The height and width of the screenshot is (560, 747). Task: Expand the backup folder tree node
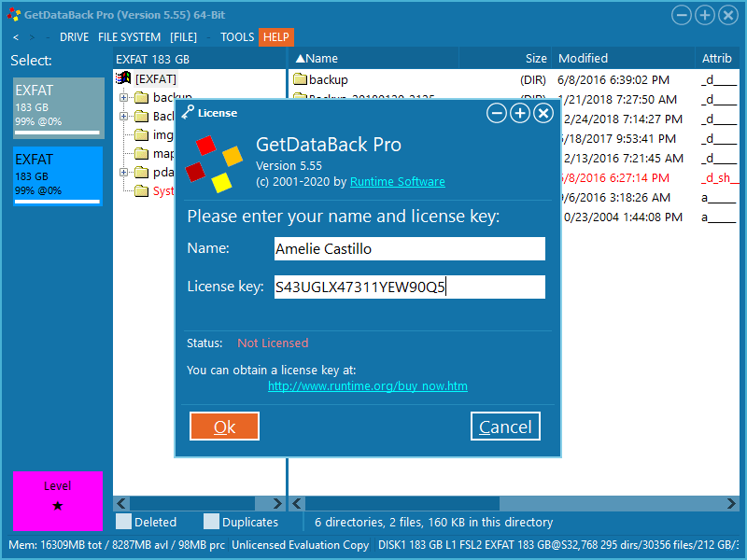coord(123,98)
